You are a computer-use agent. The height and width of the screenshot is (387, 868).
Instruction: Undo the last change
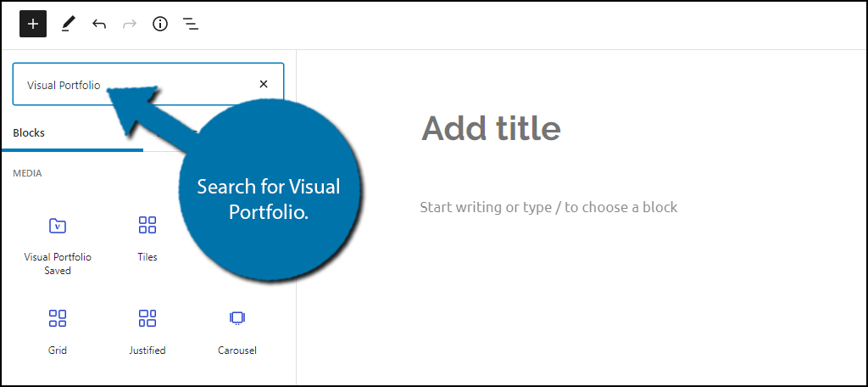pyautogui.click(x=99, y=24)
